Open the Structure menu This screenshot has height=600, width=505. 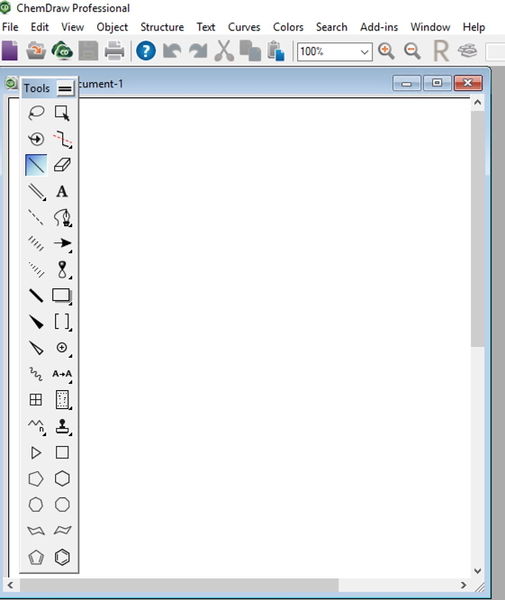click(162, 27)
